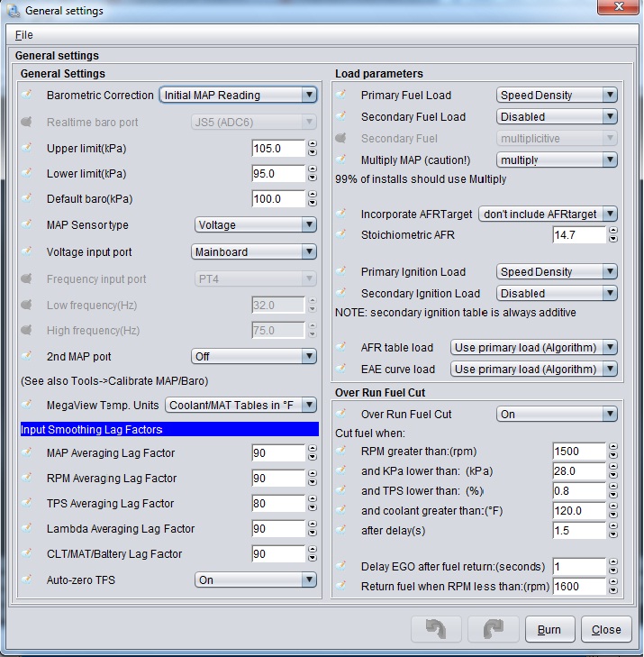Click the help icon beside Stoichiometric AFR
The image size is (644, 657).
(x=341, y=234)
